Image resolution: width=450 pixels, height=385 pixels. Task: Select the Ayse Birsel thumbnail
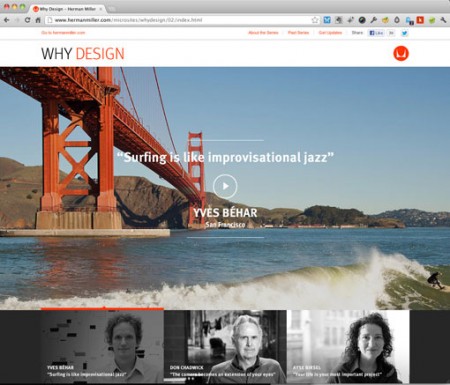pyautogui.click(x=348, y=346)
